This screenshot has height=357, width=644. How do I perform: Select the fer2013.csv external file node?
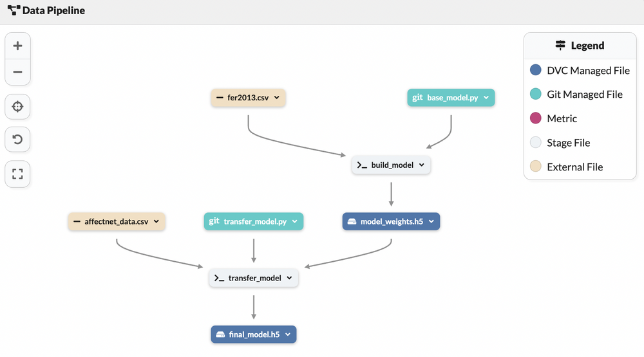(x=248, y=98)
